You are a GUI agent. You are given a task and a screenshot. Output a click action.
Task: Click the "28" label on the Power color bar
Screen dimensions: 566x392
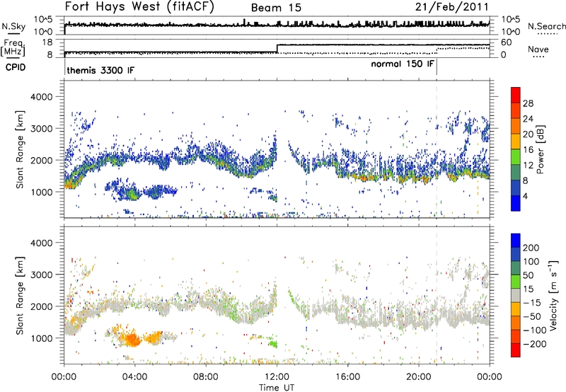coord(528,103)
